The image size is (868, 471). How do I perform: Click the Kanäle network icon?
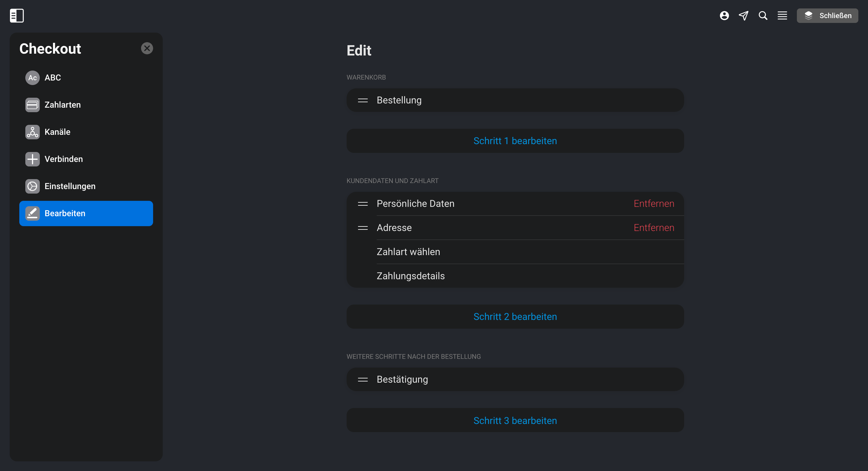pos(32,132)
